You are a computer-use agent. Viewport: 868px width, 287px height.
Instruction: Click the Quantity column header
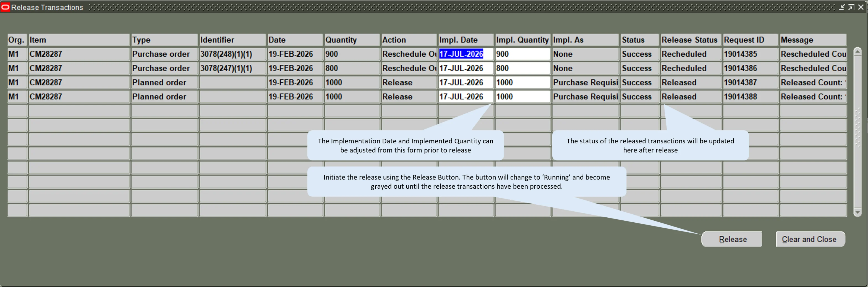[x=352, y=40]
